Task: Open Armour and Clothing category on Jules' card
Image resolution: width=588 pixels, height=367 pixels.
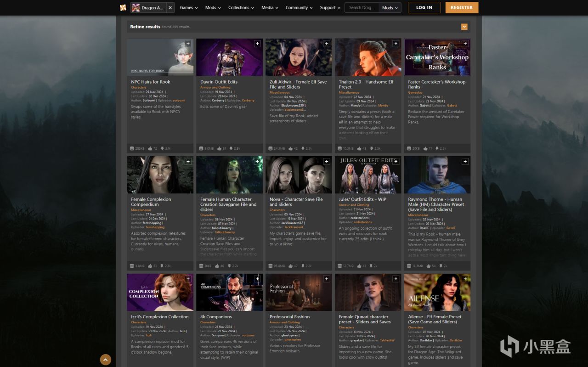Action: click(354, 205)
